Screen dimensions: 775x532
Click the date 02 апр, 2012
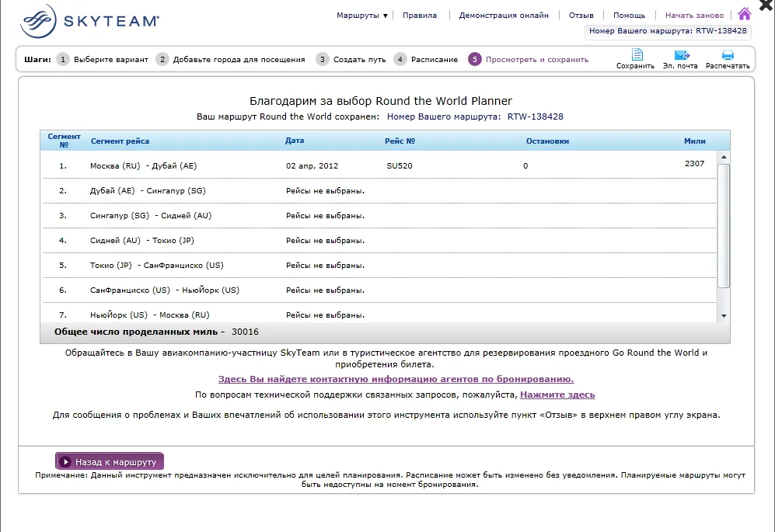pos(312,166)
